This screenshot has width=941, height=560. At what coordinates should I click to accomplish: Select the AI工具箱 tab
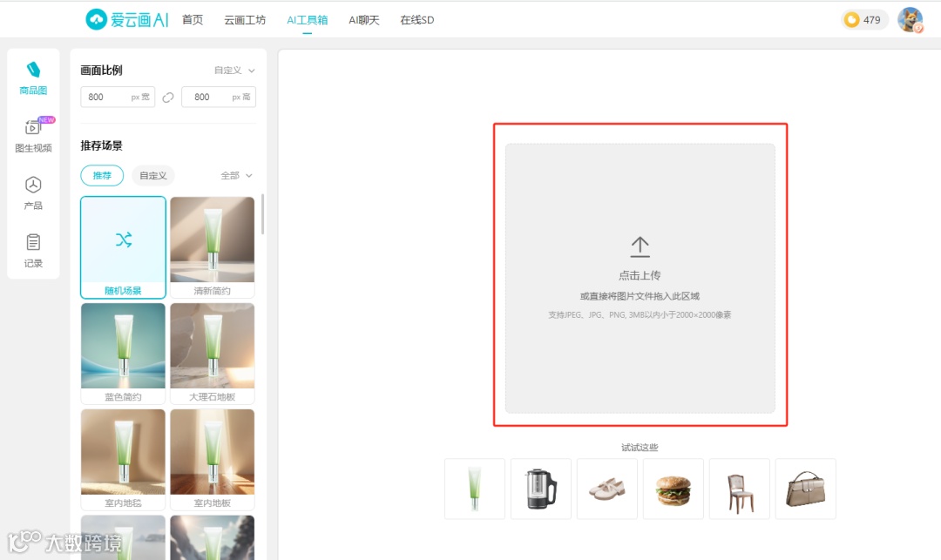(x=308, y=20)
